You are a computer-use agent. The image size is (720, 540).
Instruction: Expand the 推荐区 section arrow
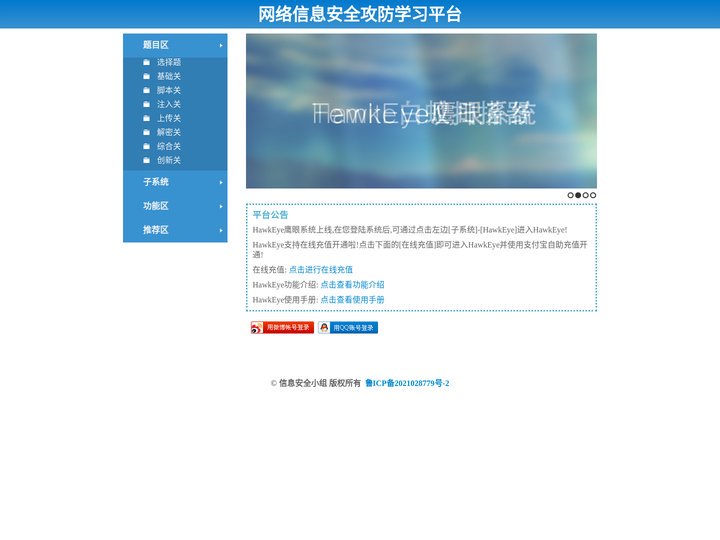(x=221, y=231)
